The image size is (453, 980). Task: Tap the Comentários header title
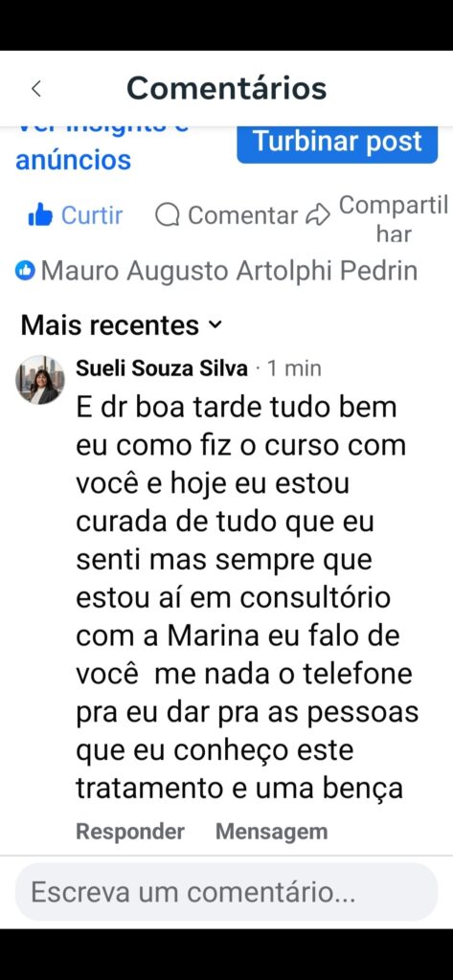226,88
